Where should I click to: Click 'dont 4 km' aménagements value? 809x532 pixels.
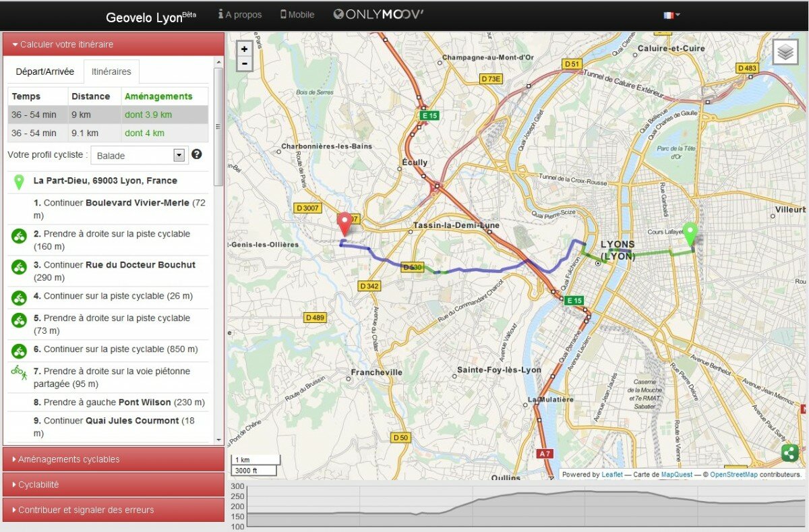pyautogui.click(x=144, y=133)
